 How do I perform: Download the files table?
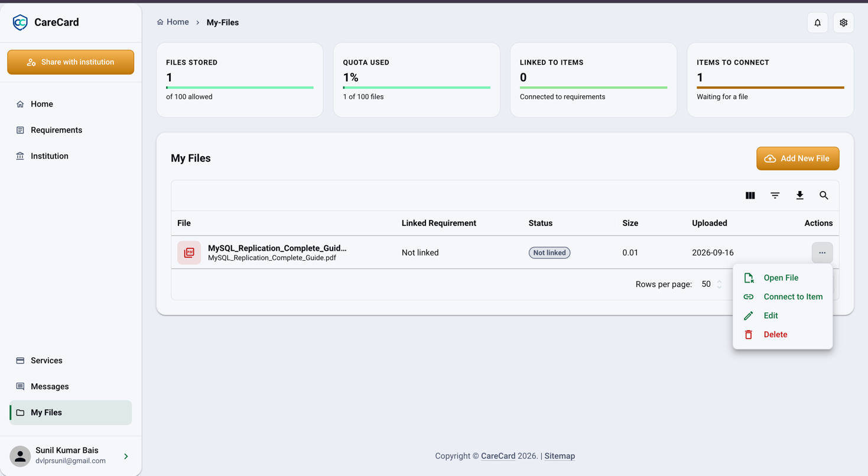[x=800, y=196]
